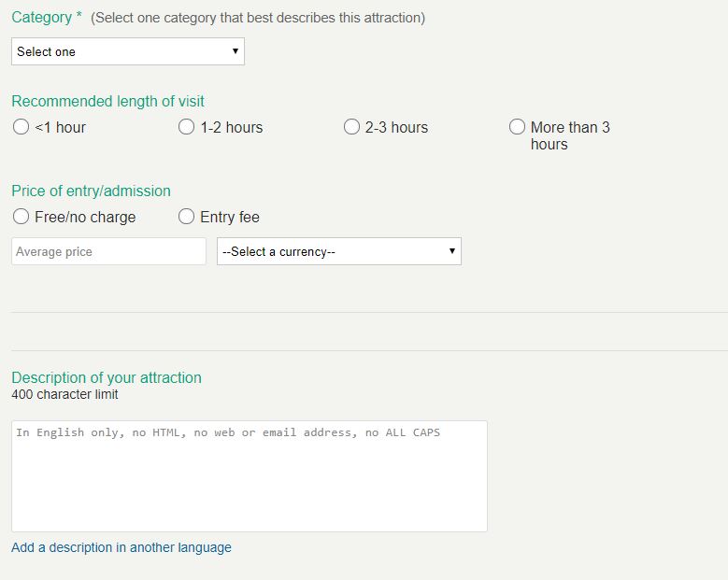Choose the '1-2 hours' radio button
This screenshot has height=580, width=728.
pyautogui.click(x=186, y=127)
